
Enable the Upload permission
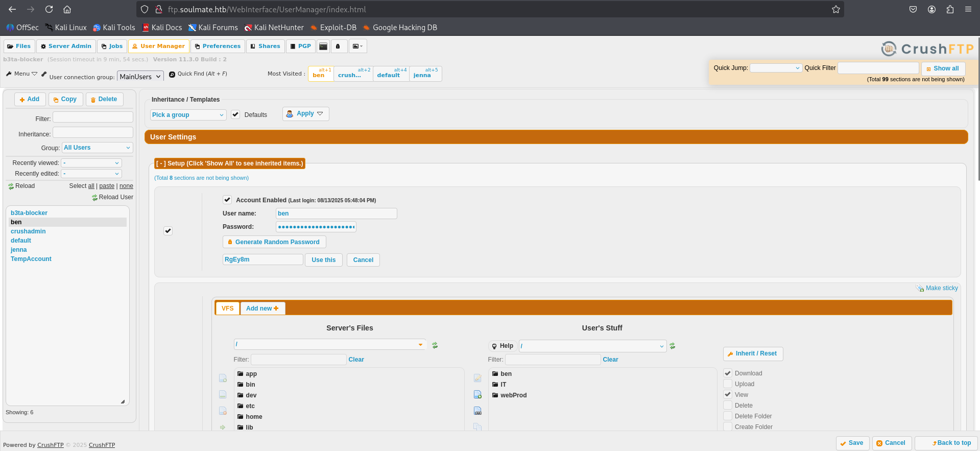(728, 384)
